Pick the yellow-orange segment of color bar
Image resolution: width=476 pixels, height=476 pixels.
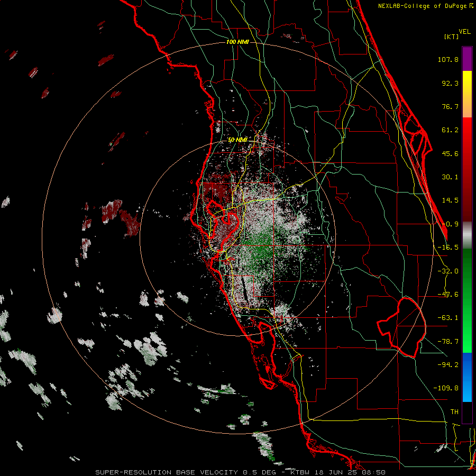[x=467, y=94]
